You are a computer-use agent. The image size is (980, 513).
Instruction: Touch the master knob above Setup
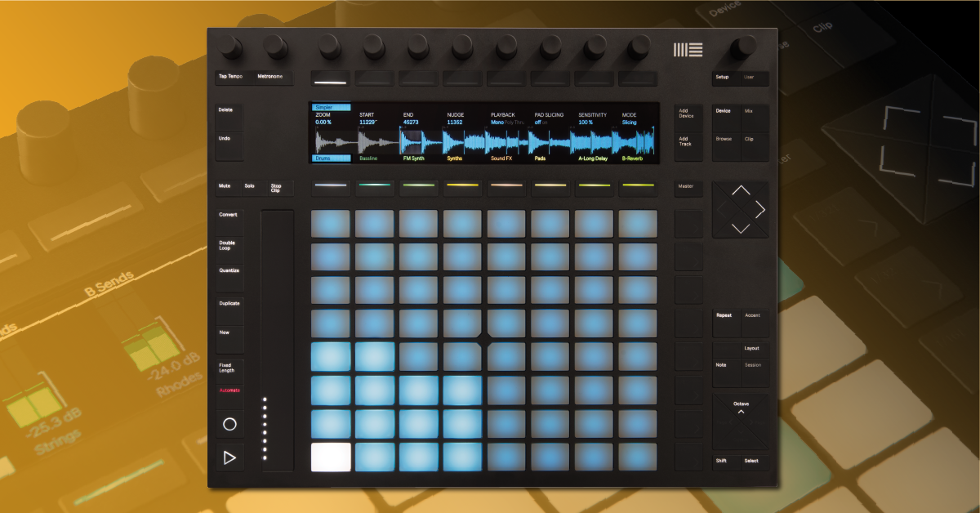pyautogui.click(x=743, y=47)
